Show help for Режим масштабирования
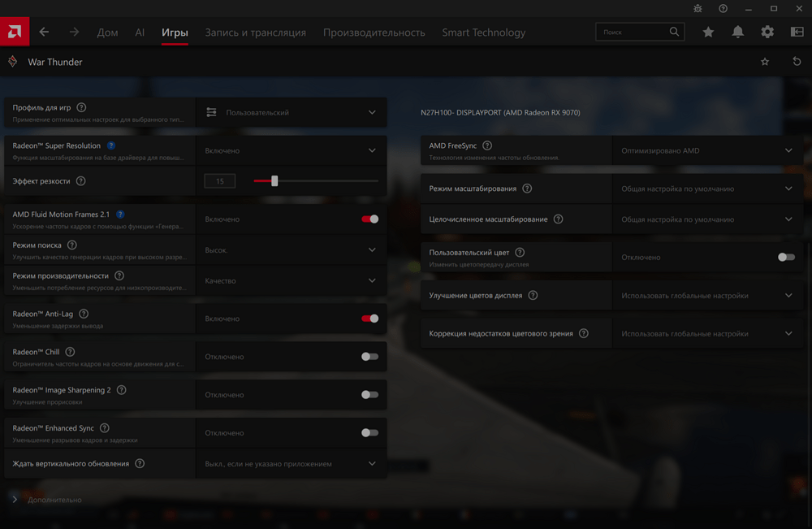Image resolution: width=812 pixels, height=529 pixels. (527, 188)
